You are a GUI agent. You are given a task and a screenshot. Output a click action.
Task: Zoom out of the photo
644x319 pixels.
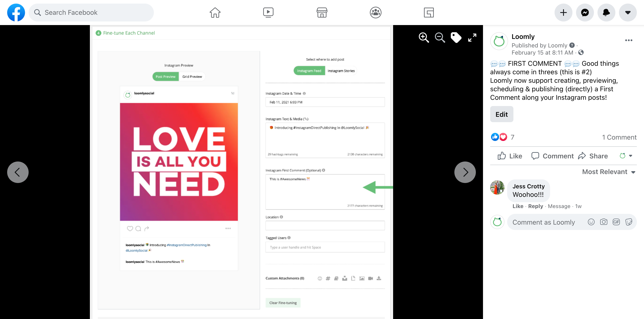pos(440,38)
